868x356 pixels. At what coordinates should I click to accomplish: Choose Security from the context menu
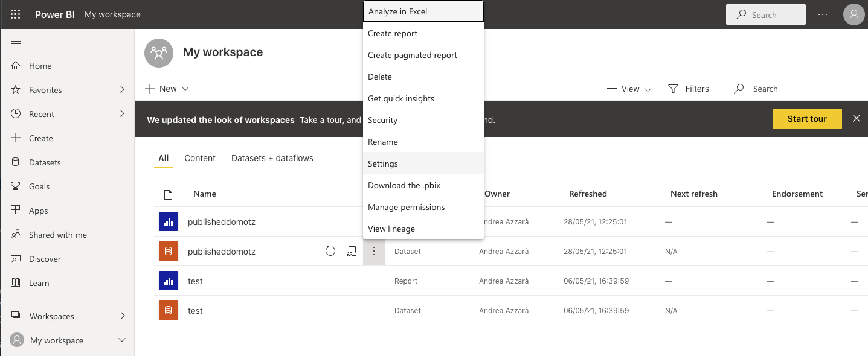pyautogui.click(x=423, y=120)
